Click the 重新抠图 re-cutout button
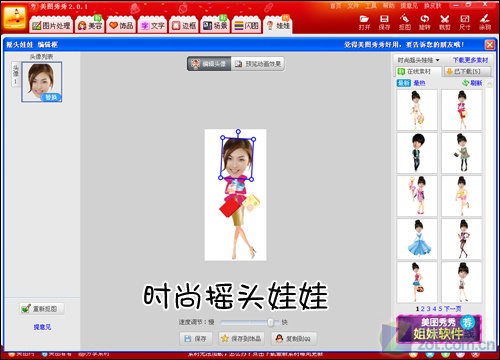 [x=42, y=309]
